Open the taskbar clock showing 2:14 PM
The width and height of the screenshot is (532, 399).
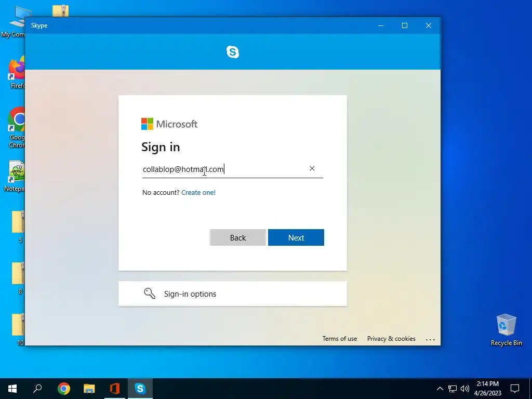pyautogui.click(x=487, y=389)
